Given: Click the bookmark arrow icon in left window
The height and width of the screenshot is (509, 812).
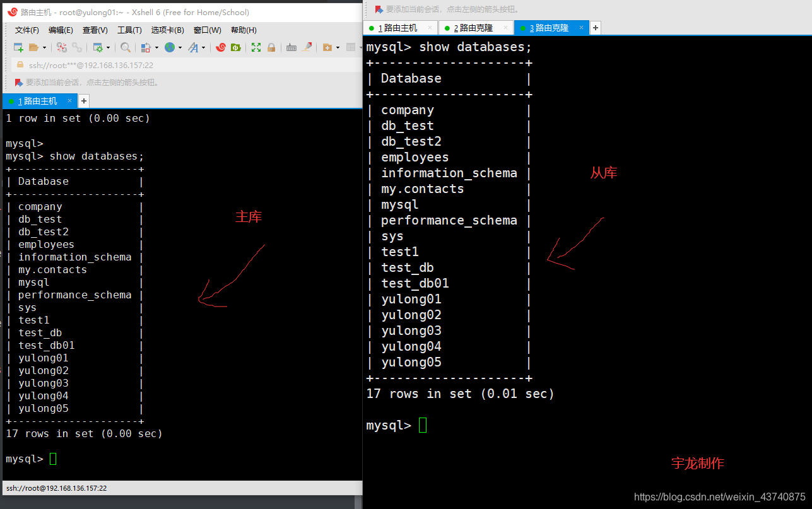Looking at the screenshot, I should (19, 83).
